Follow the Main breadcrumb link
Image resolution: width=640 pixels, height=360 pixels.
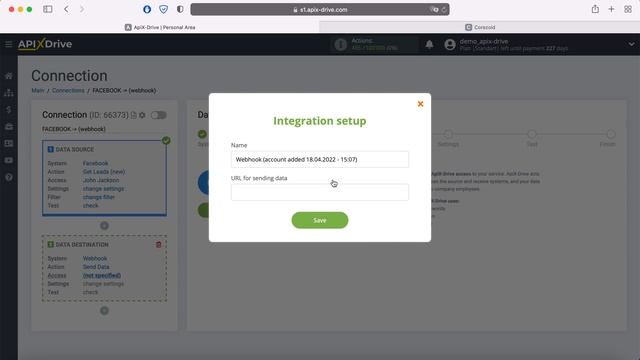pyautogui.click(x=38, y=91)
